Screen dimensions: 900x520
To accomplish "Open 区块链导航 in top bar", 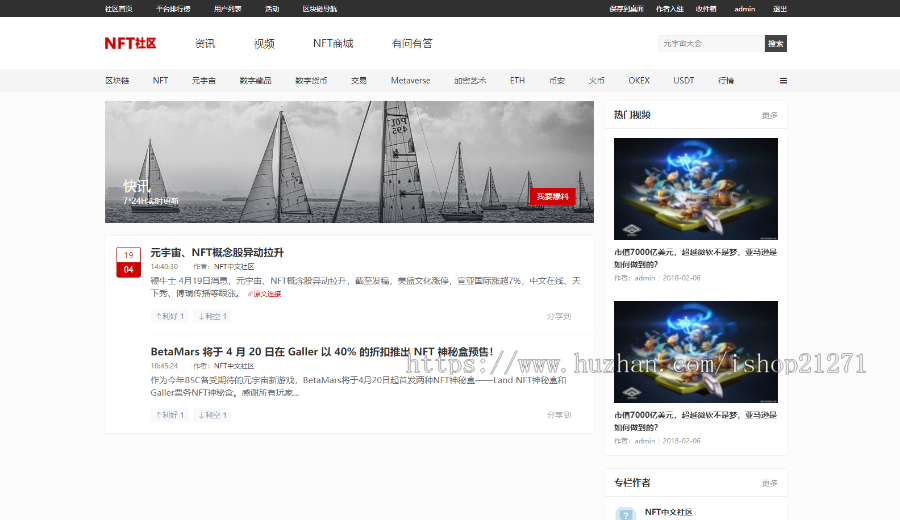I will (320, 9).
